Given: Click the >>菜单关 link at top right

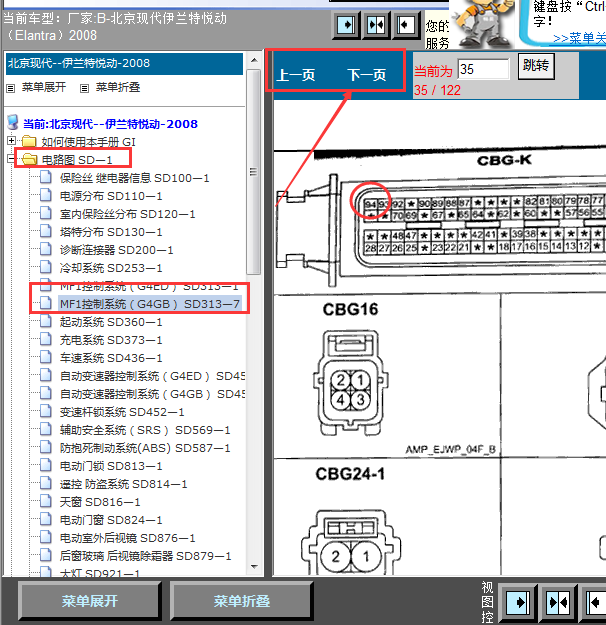Looking at the screenshot, I should click(x=579, y=38).
